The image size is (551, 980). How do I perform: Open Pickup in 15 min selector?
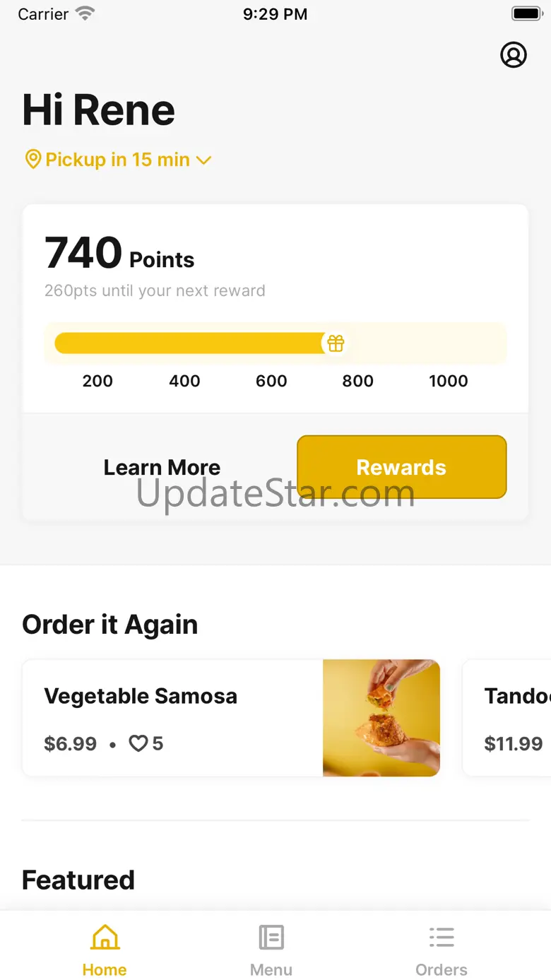pyautogui.click(x=118, y=160)
